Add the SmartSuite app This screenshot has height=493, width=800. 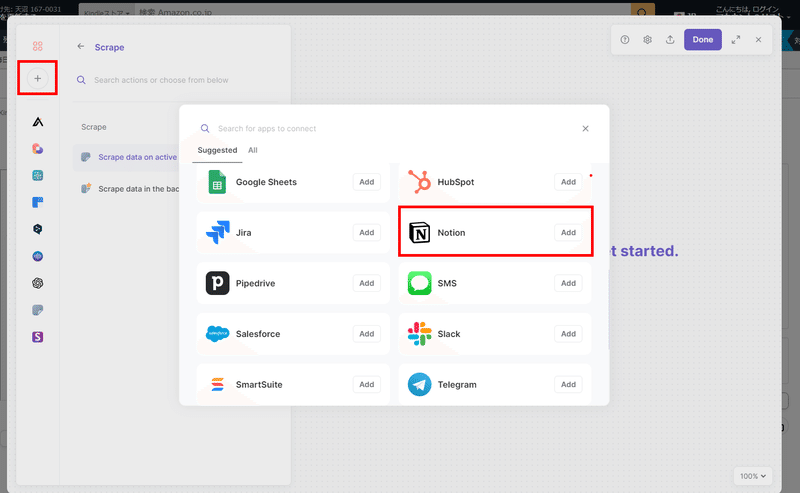tap(366, 384)
